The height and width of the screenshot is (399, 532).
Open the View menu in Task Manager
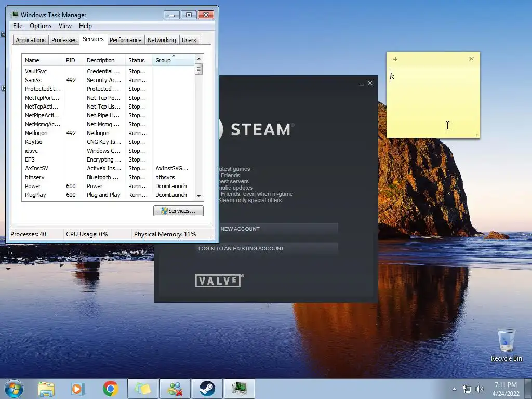pos(65,26)
